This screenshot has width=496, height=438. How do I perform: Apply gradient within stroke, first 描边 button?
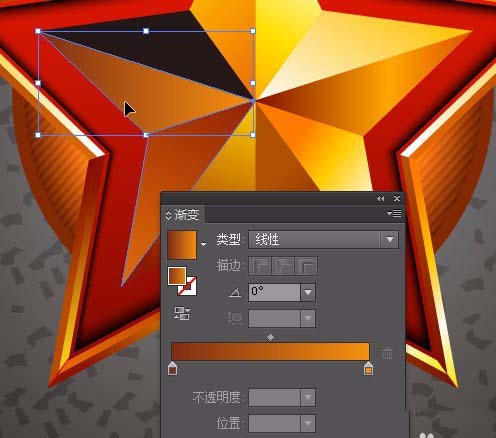(260, 266)
